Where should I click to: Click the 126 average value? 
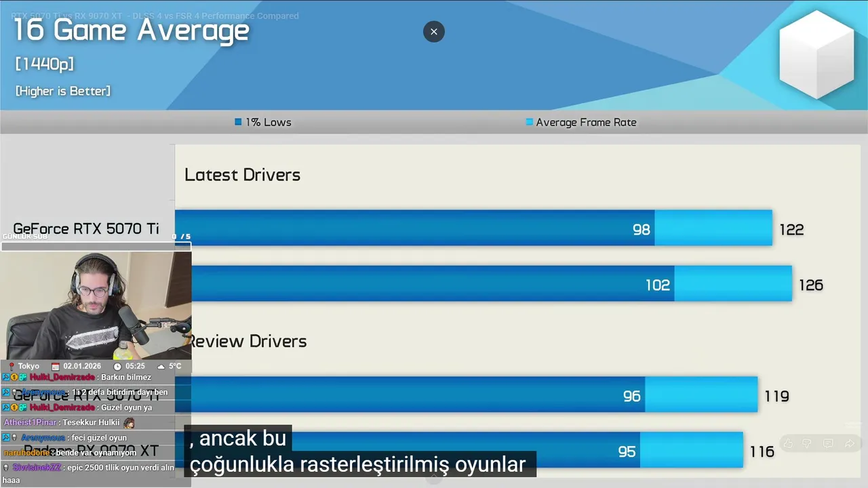pos(811,285)
